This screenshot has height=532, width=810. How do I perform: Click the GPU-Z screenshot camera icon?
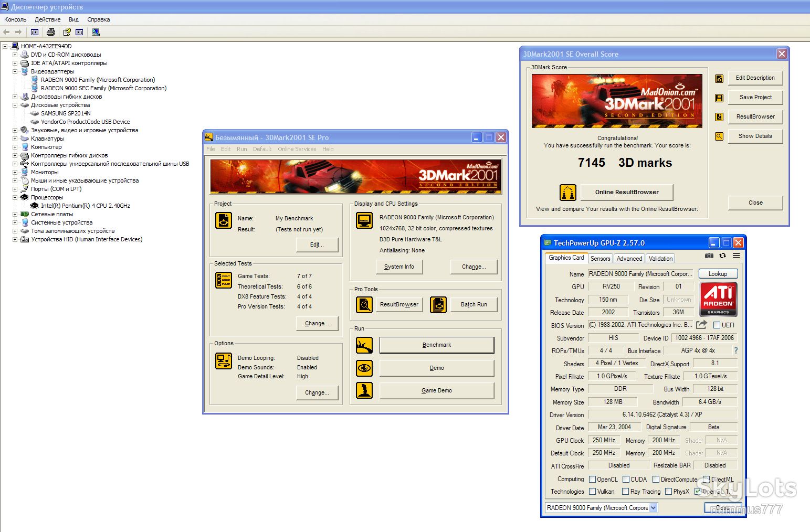709,256
